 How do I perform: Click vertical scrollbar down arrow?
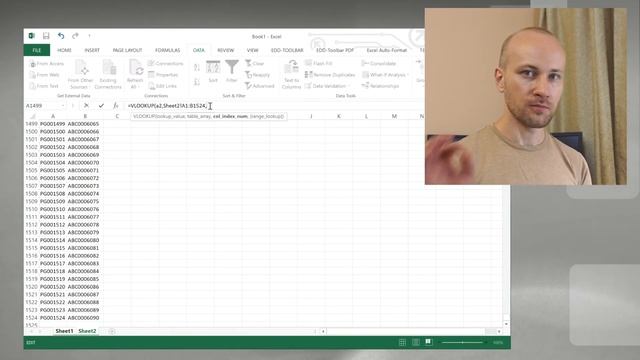click(506, 324)
